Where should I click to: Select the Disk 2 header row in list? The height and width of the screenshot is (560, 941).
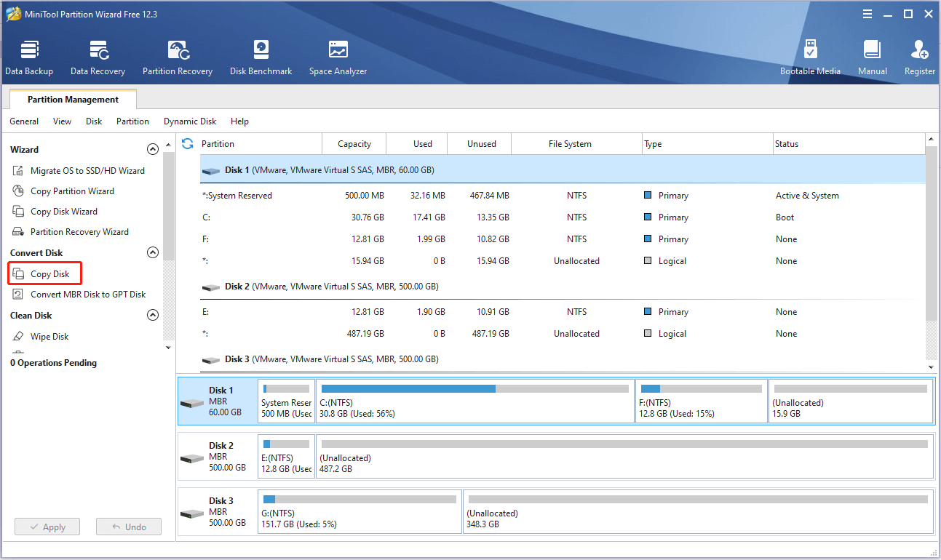562,287
